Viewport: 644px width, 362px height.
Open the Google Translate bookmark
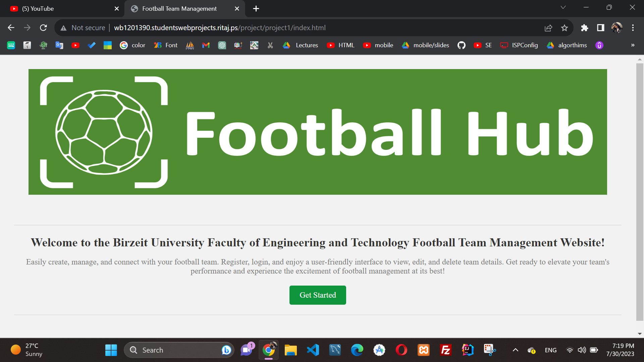[x=59, y=45]
